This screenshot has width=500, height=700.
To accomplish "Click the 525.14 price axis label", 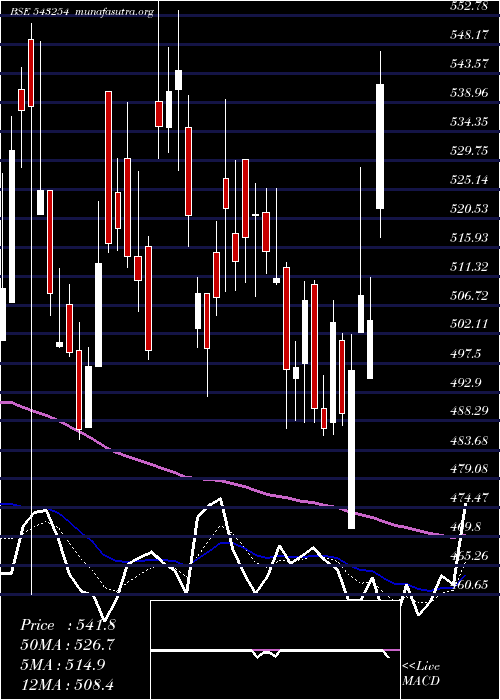I will (x=469, y=179).
